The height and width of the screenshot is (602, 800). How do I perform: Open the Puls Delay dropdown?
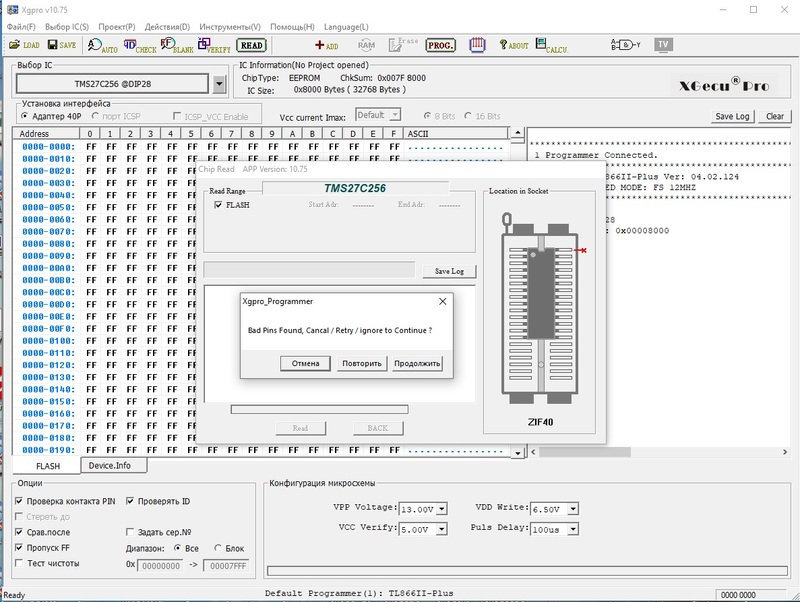[573, 530]
